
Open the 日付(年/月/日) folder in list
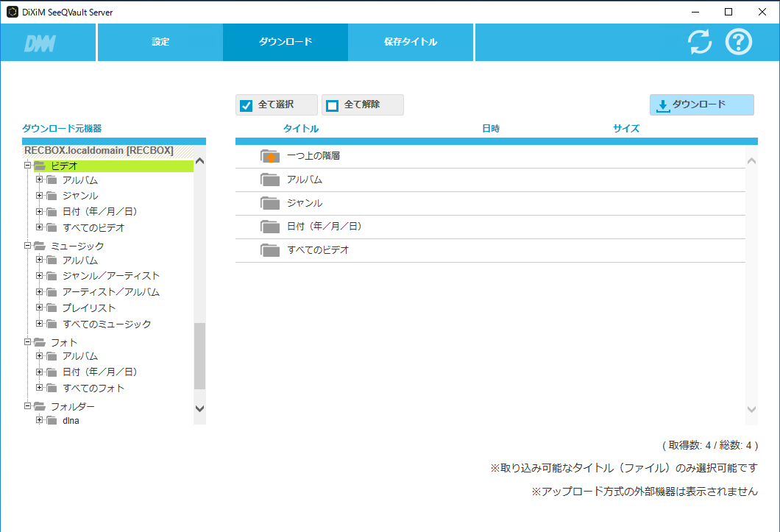click(270, 227)
